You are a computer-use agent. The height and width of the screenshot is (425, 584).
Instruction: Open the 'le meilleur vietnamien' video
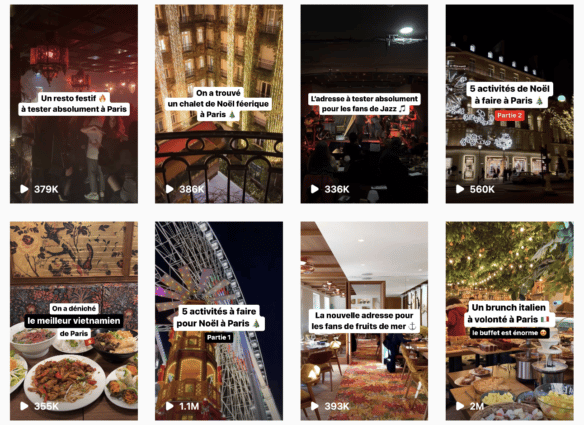click(74, 321)
